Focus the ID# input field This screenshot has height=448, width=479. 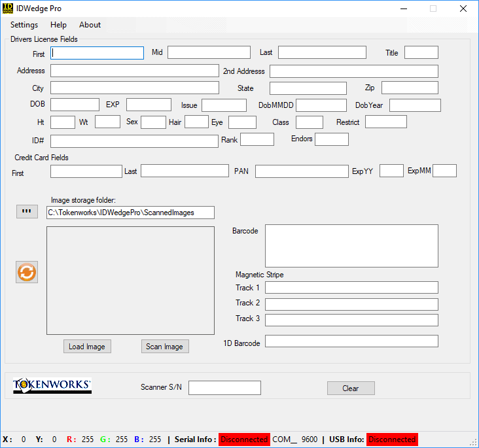[134, 141]
